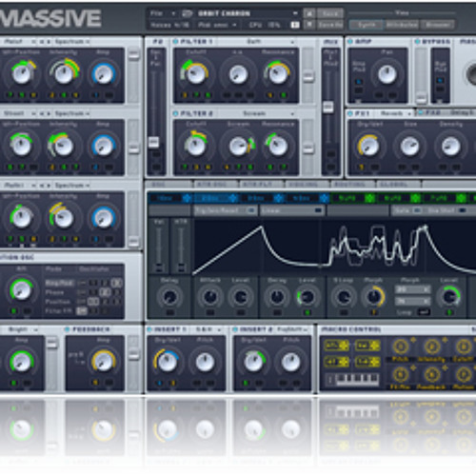Screen dimensions: 476x476
Task: Toggle Insert 2 on/off
Action: coord(235,329)
